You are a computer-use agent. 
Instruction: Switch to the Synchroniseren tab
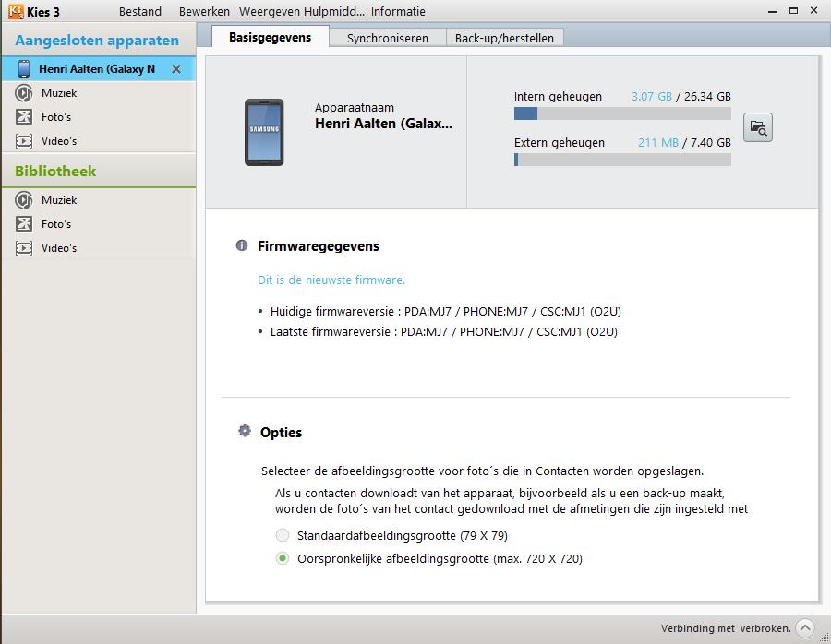coord(387,38)
